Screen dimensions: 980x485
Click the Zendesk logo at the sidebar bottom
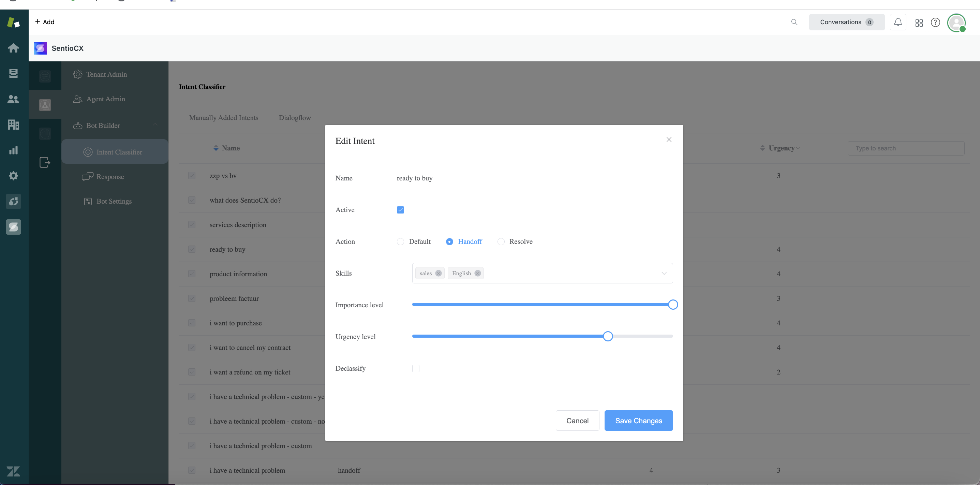point(13,471)
